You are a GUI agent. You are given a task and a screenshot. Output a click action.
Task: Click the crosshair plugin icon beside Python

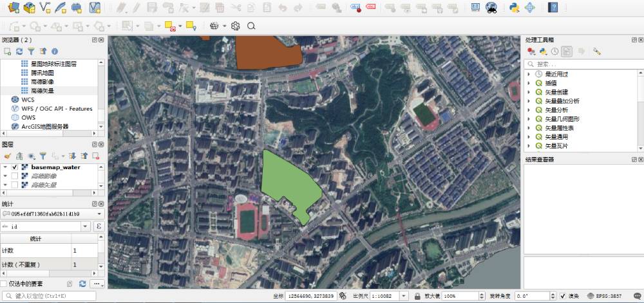530,8
